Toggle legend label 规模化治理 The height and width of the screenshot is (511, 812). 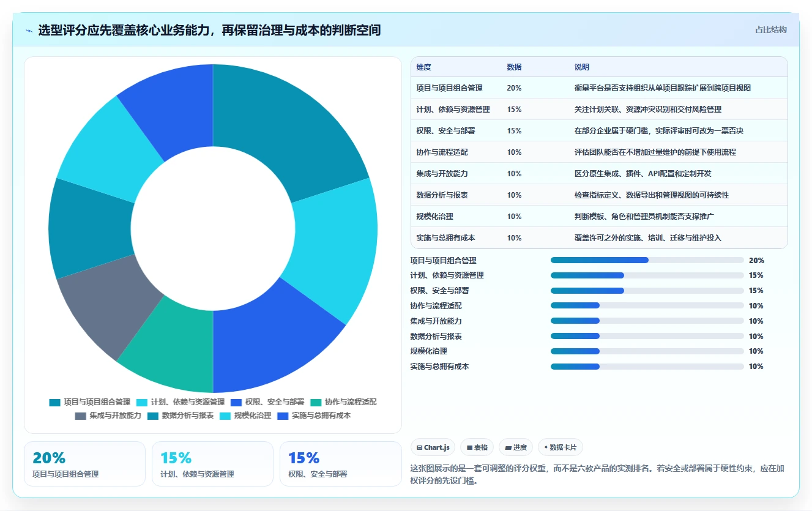[x=253, y=416]
